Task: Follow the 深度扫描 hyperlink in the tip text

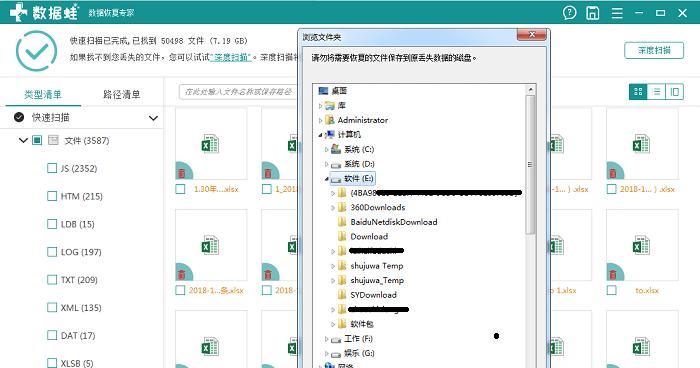Action: coord(230,57)
